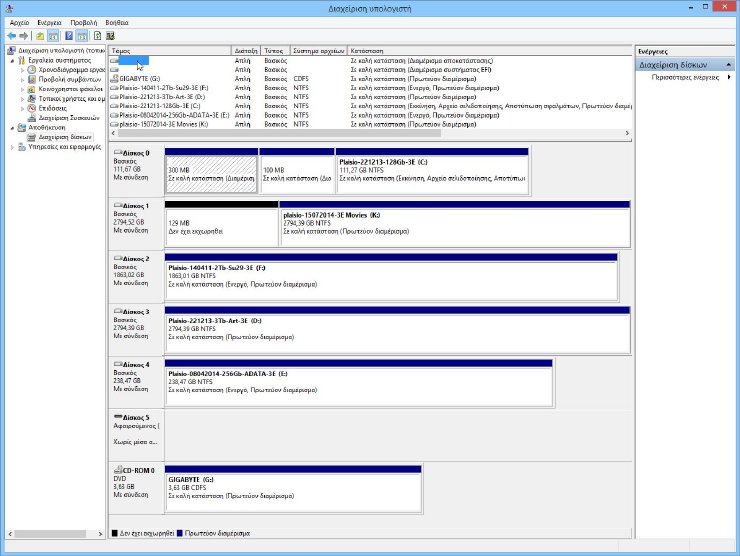Viewport: 740px width, 556px height.
Task: Click the Forward arrow toolbar icon
Action: coord(23,36)
